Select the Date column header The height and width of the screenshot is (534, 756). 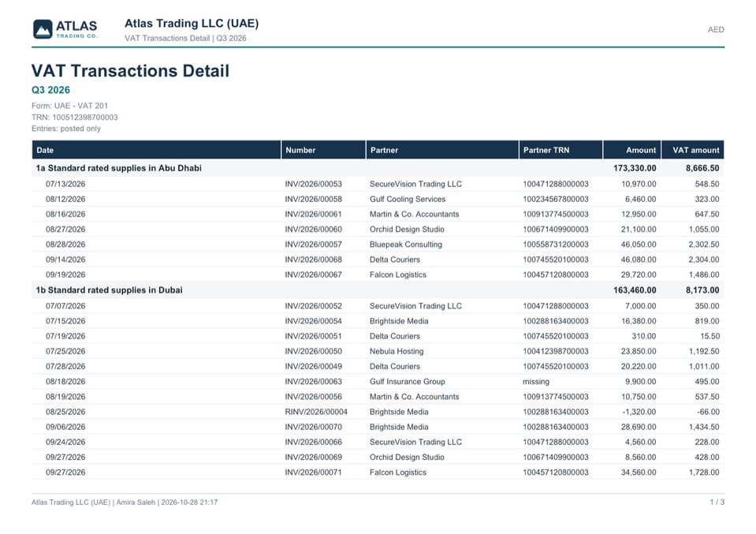click(x=156, y=150)
